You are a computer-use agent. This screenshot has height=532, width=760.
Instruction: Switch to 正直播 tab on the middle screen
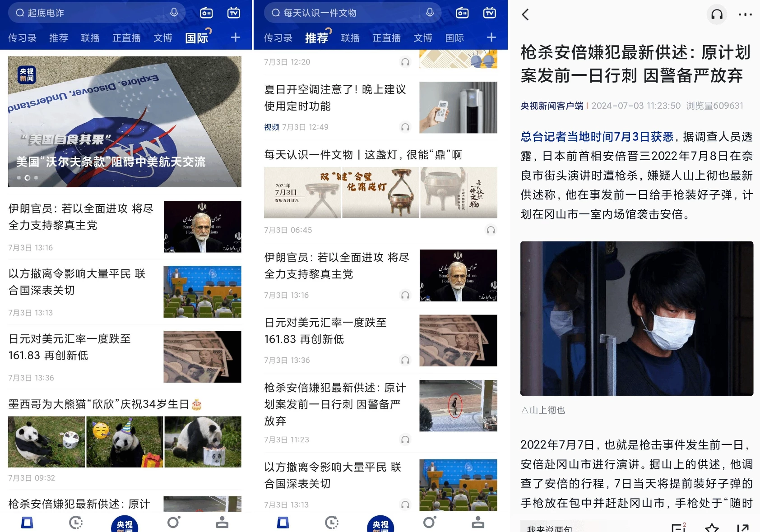pyautogui.click(x=387, y=38)
